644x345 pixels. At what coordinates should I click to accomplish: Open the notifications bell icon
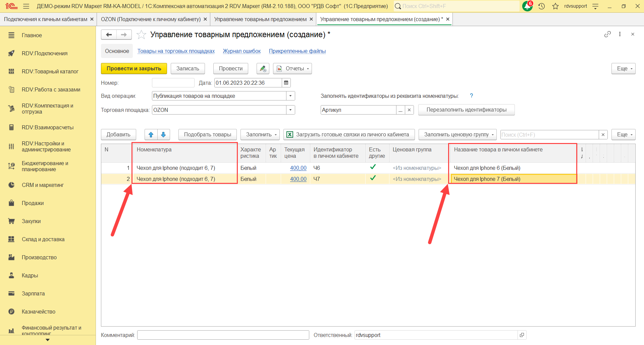coord(527,6)
